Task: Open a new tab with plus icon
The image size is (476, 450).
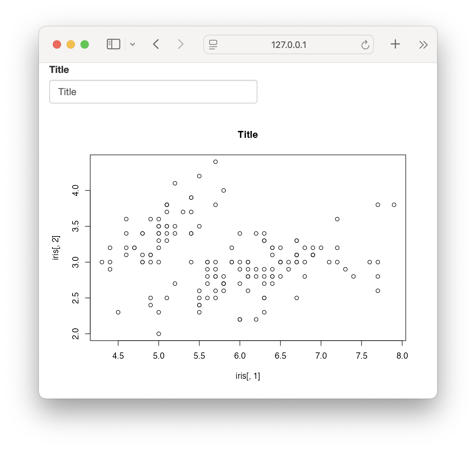Action: (x=395, y=44)
